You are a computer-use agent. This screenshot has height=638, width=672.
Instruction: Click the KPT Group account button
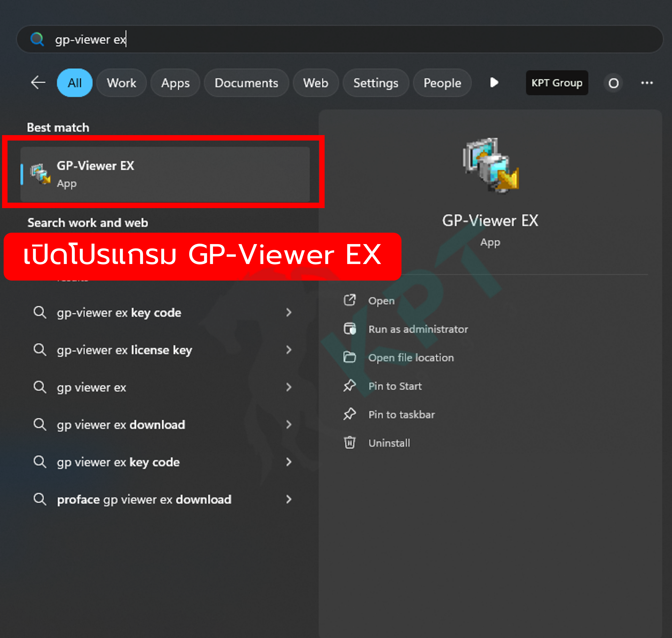(x=557, y=83)
